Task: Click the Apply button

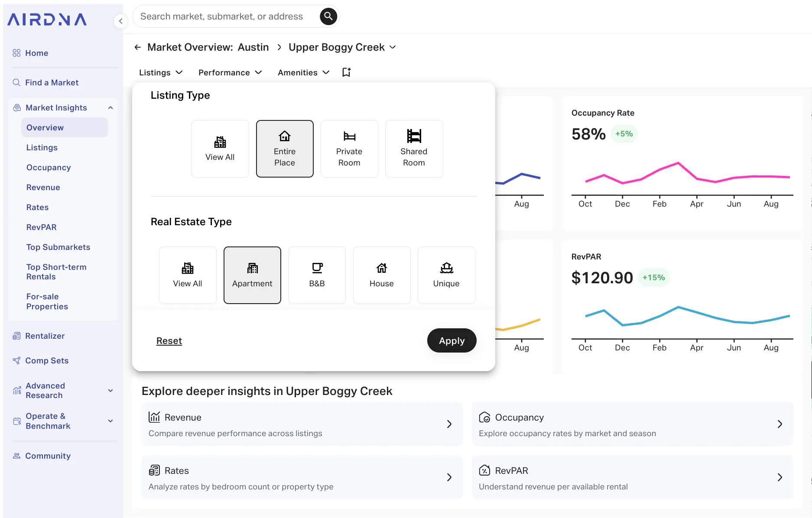Action: click(452, 340)
